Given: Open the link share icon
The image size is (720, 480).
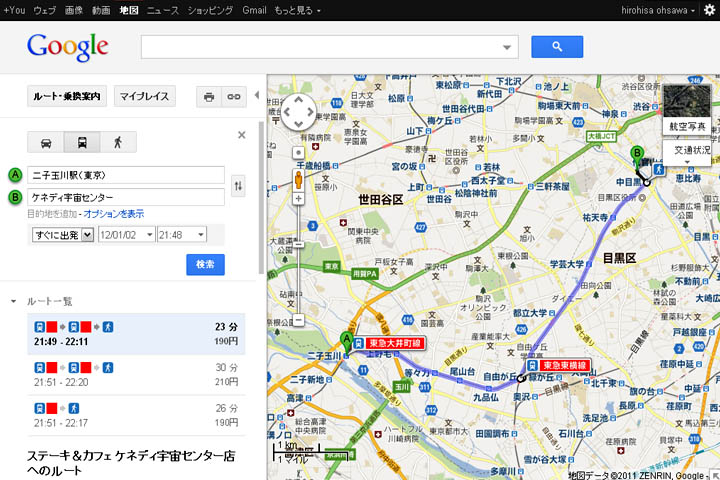Looking at the screenshot, I should [x=234, y=97].
